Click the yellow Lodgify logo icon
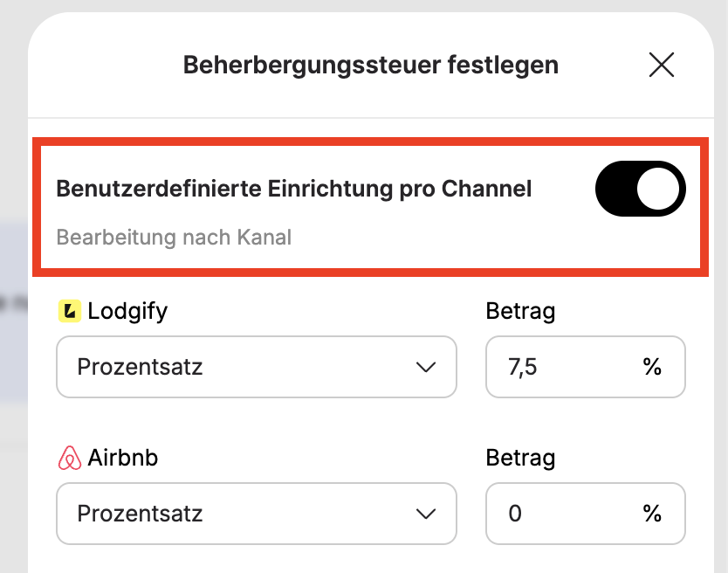 [x=70, y=311]
